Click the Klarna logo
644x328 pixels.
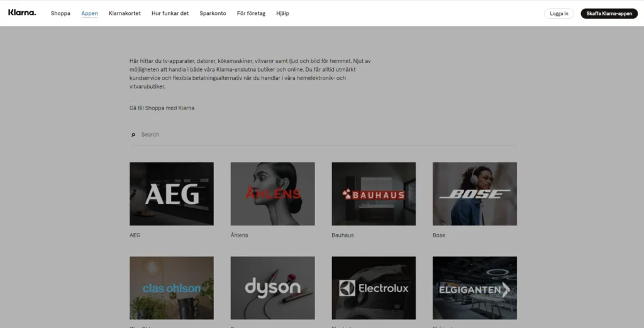(22, 13)
